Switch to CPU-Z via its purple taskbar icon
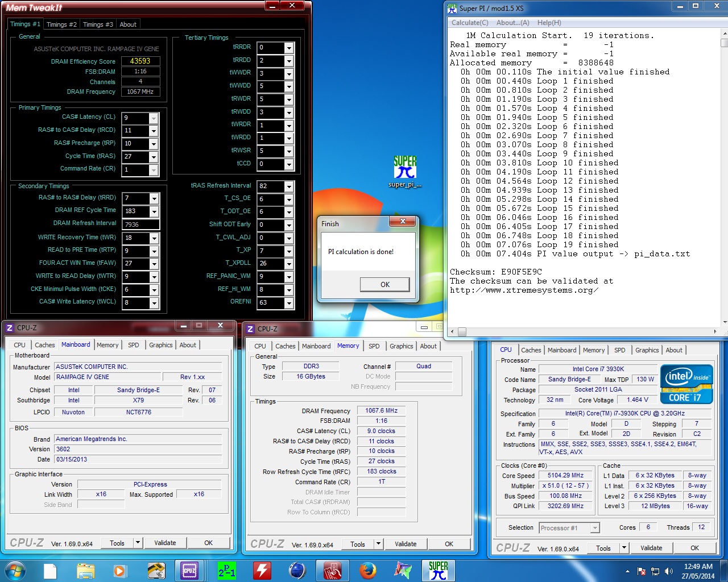728x582 pixels. pyautogui.click(x=189, y=570)
